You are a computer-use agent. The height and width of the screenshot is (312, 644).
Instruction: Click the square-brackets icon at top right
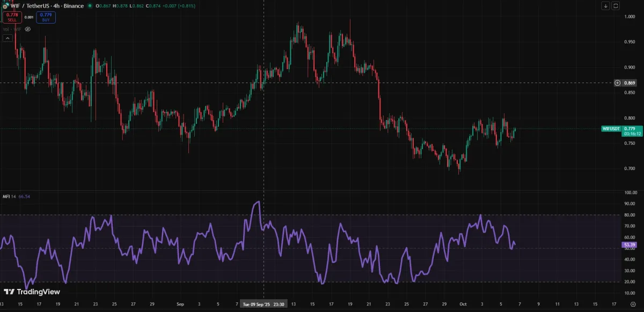[x=616, y=6]
